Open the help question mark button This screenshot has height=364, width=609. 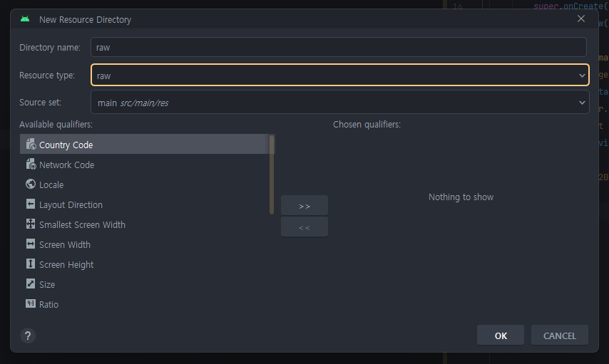28,336
